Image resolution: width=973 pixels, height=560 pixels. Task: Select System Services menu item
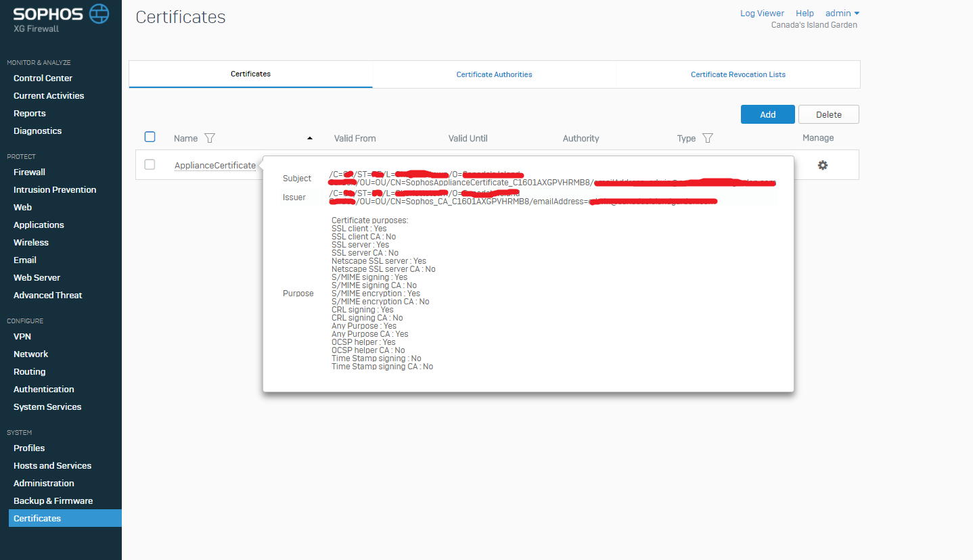click(47, 406)
